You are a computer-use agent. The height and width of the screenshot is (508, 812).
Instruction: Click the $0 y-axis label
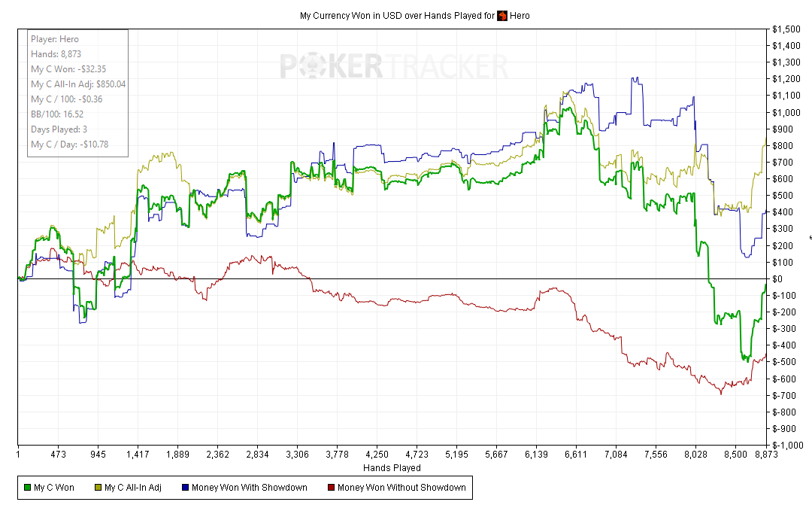click(x=777, y=279)
